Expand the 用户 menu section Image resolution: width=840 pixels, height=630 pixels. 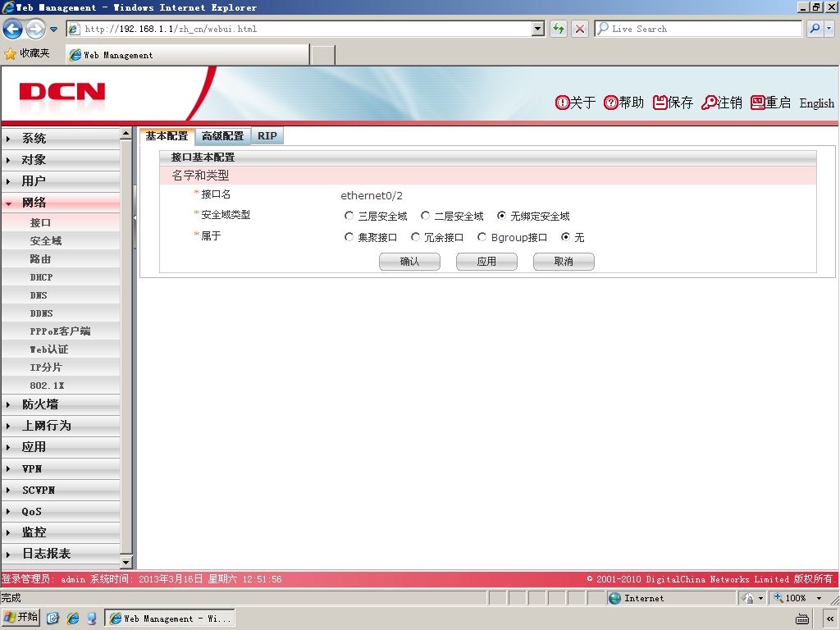coord(61,181)
